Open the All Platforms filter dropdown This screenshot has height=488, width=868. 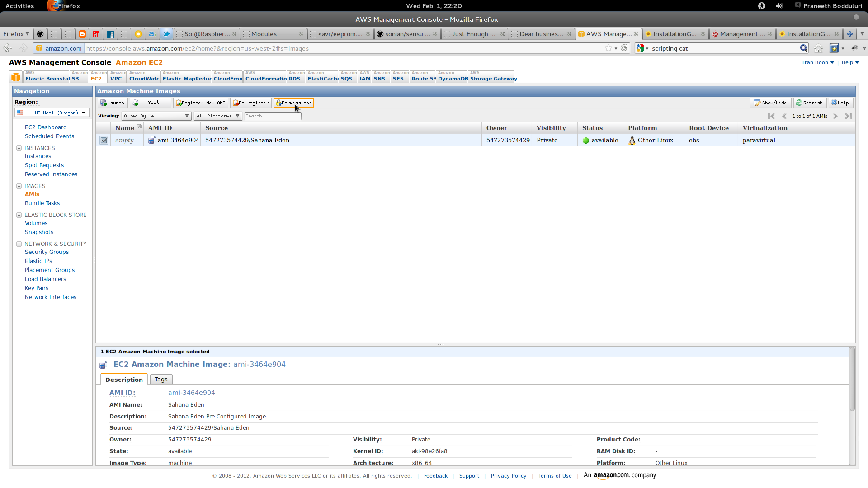click(218, 116)
